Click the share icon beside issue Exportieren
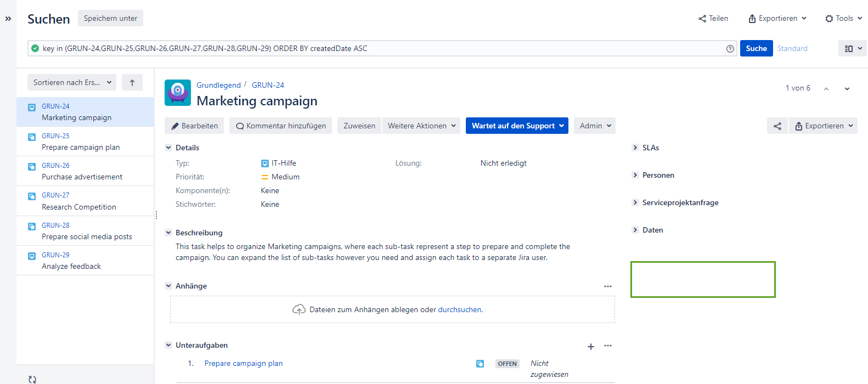 click(777, 126)
